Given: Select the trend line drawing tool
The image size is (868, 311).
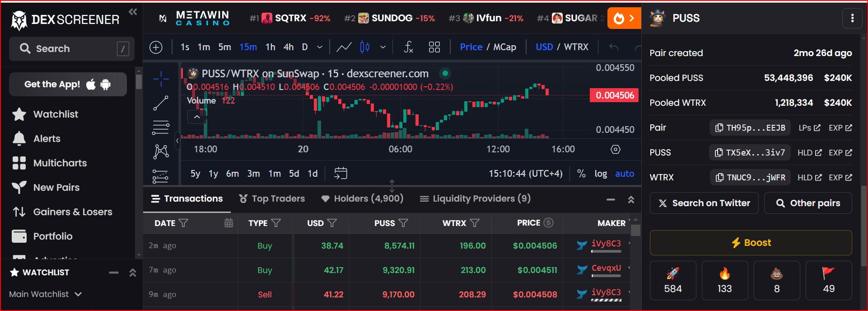Looking at the screenshot, I should point(161,103).
